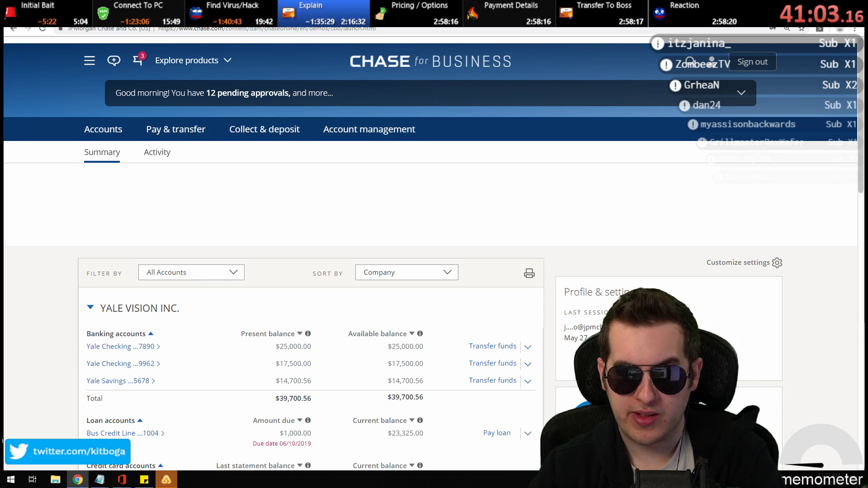The width and height of the screenshot is (868, 488).
Task: Sort by Available balance arrow
Action: point(412,333)
